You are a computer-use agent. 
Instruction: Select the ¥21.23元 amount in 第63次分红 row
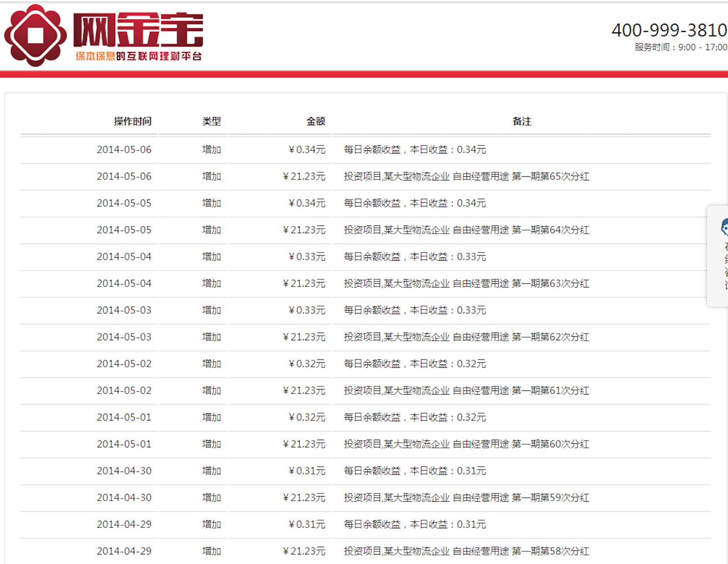click(x=304, y=283)
